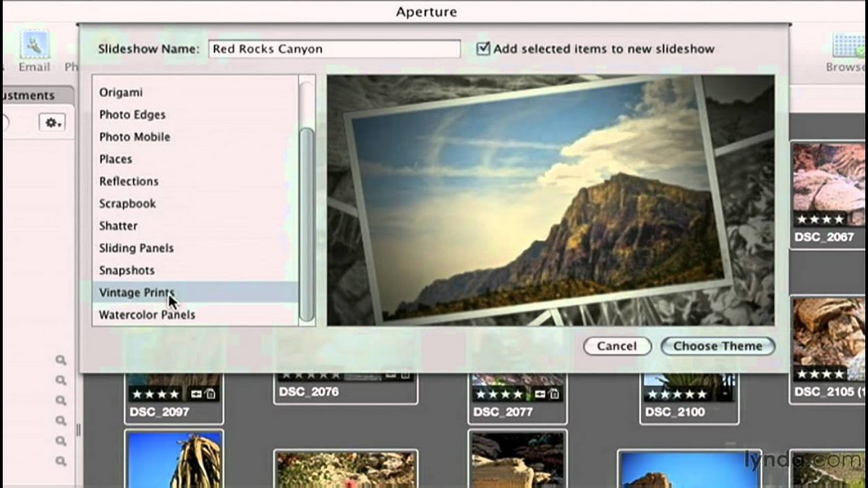Click the star rating on DSC_2067
Image resolution: width=868 pixels, height=488 pixels.
coord(820,219)
